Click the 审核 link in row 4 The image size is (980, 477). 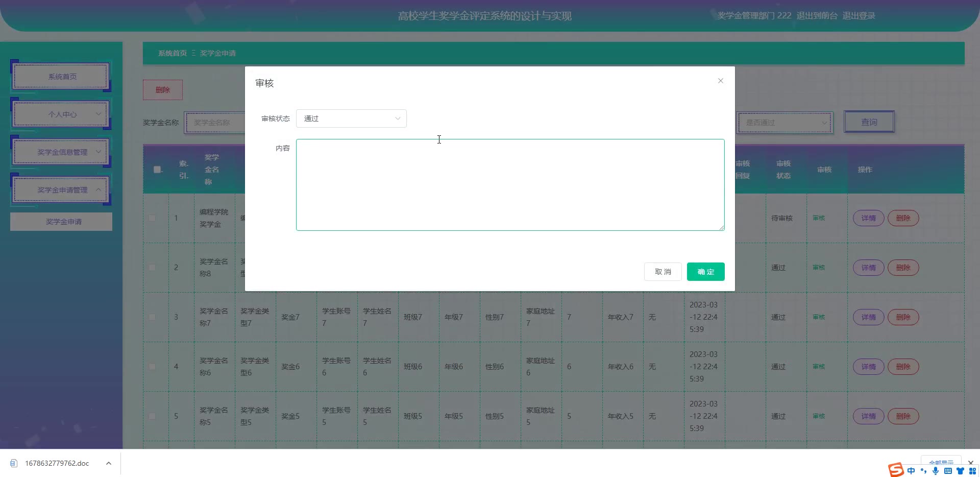819,367
